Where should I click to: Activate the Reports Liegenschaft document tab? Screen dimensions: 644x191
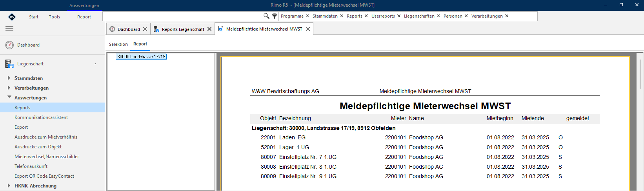point(183,29)
